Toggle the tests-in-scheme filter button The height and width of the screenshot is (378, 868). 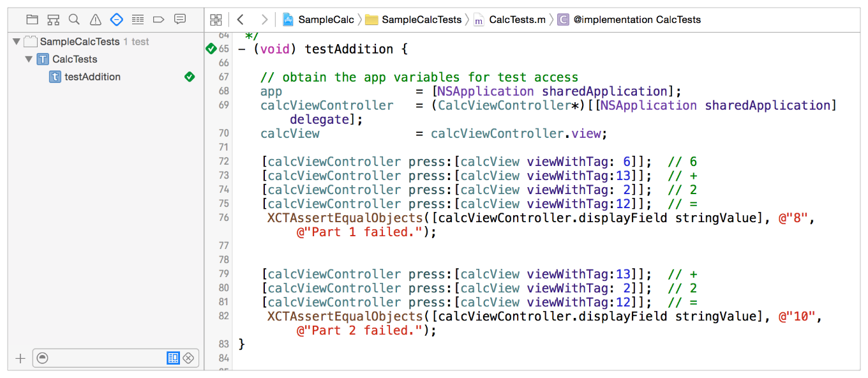coord(173,358)
